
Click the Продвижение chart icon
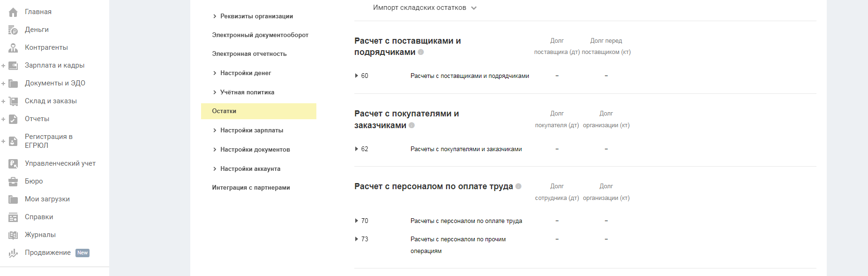13,253
